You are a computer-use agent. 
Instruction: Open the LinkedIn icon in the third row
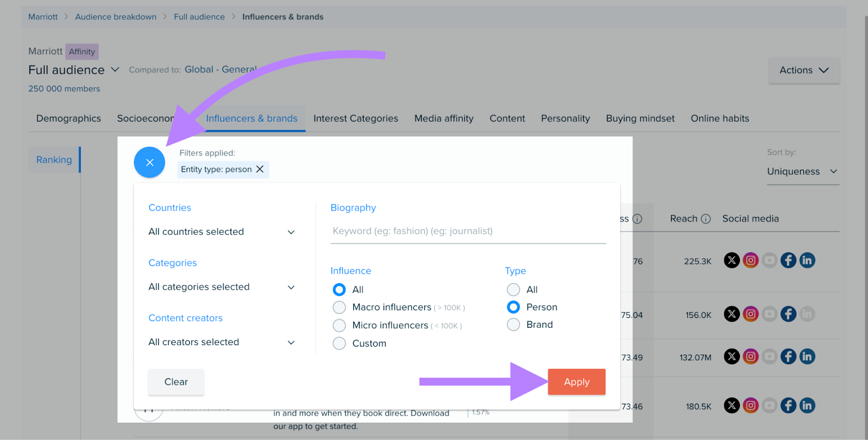807,356
